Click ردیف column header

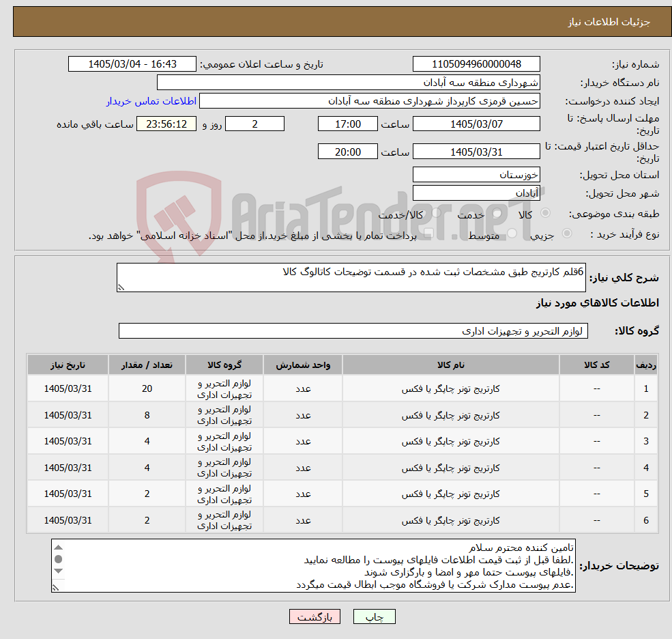[x=646, y=365]
